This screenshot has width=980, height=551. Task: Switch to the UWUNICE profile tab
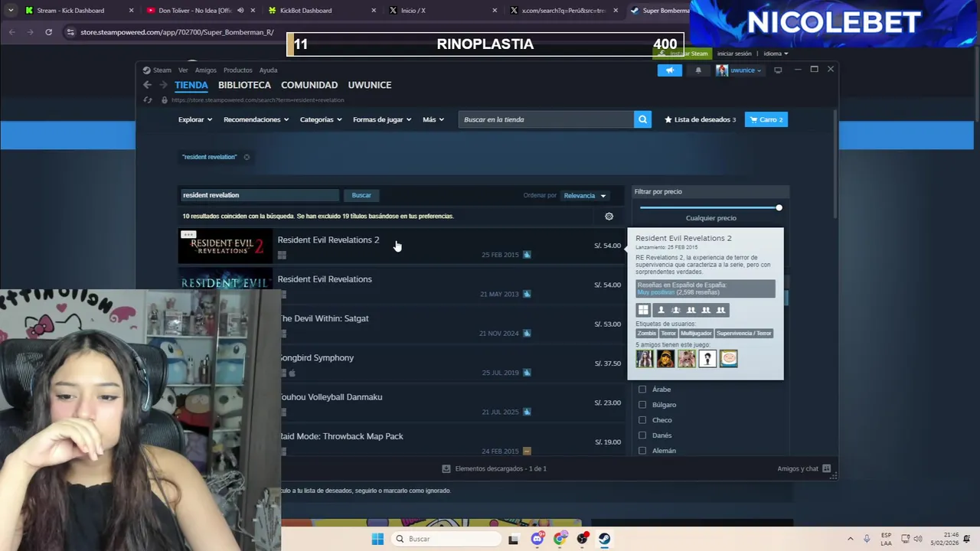[370, 85]
